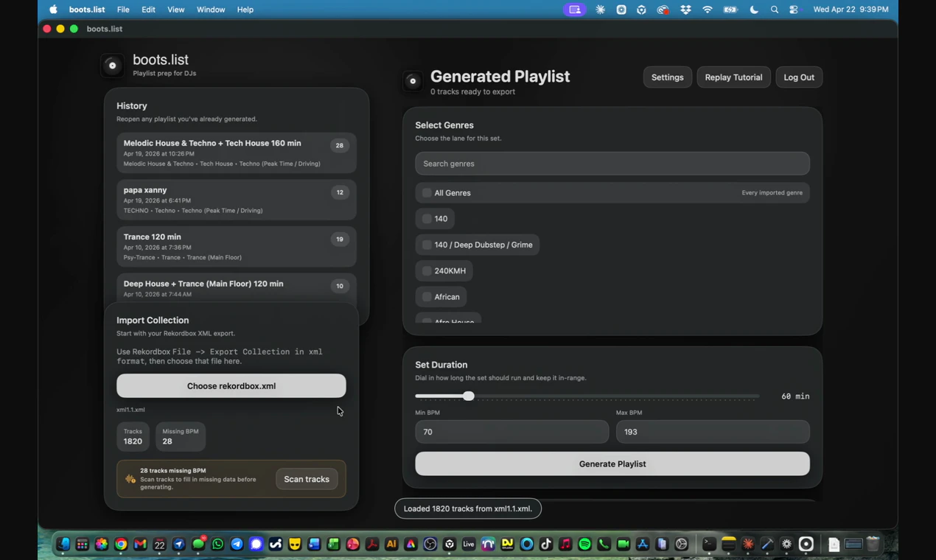Open Adobe Illustrator from the dock
936x560 pixels.
391,544
